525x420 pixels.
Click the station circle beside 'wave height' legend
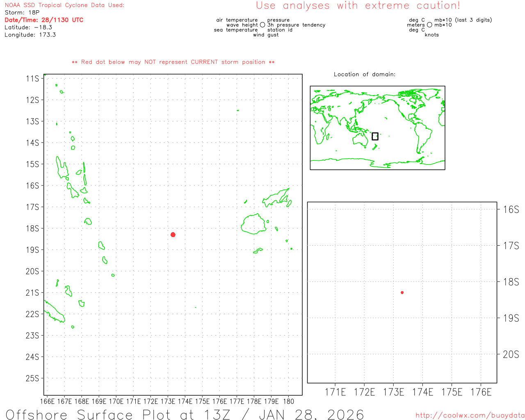[x=262, y=25]
